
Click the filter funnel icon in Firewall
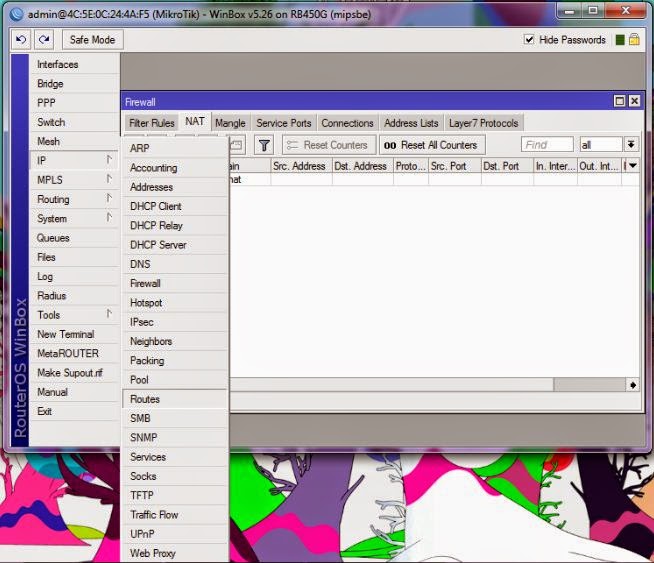point(264,145)
